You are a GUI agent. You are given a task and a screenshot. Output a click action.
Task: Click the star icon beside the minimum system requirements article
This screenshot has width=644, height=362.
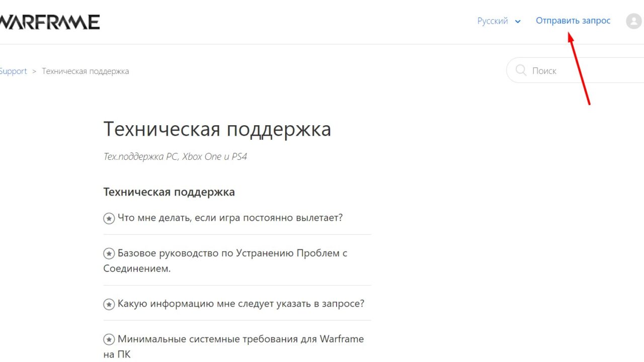(109, 339)
